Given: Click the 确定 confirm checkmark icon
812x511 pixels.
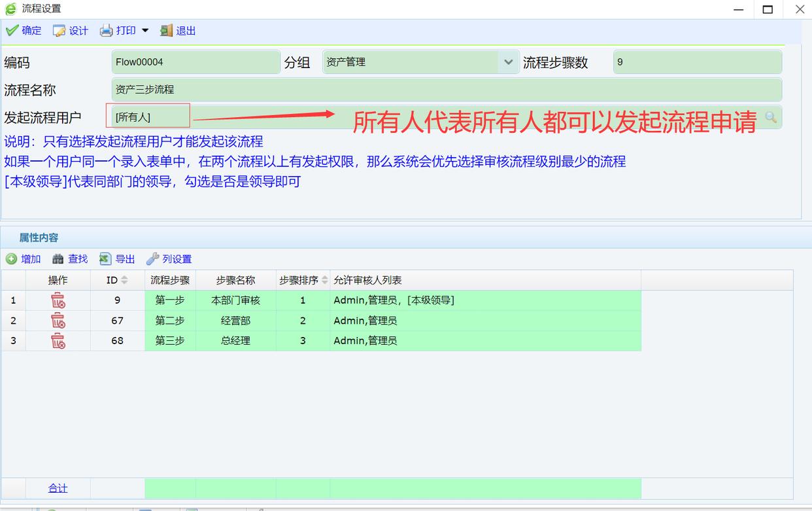Looking at the screenshot, I should pyautogui.click(x=12, y=31).
